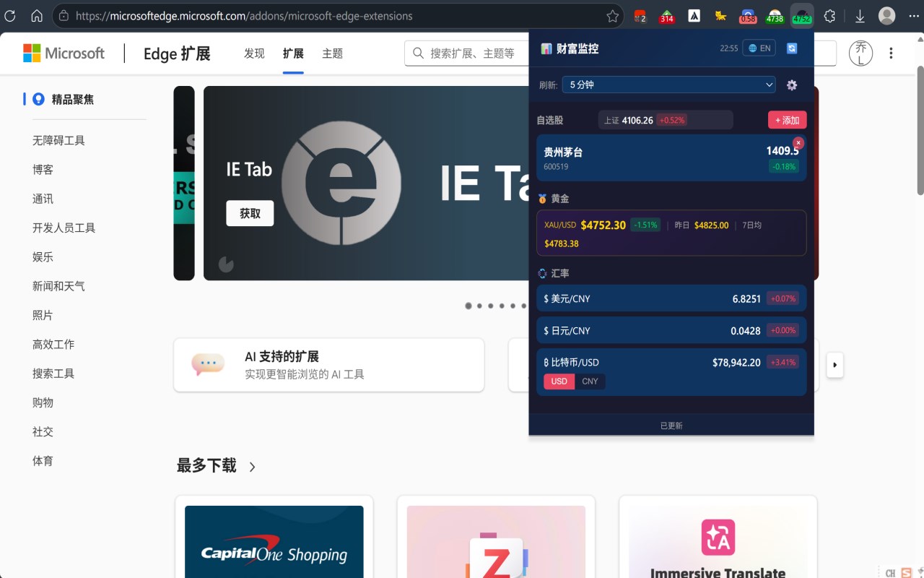Viewport: 924px width, 578px height.
Task: Open the Capital One Shopping thumbnail
Action: (x=274, y=541)
